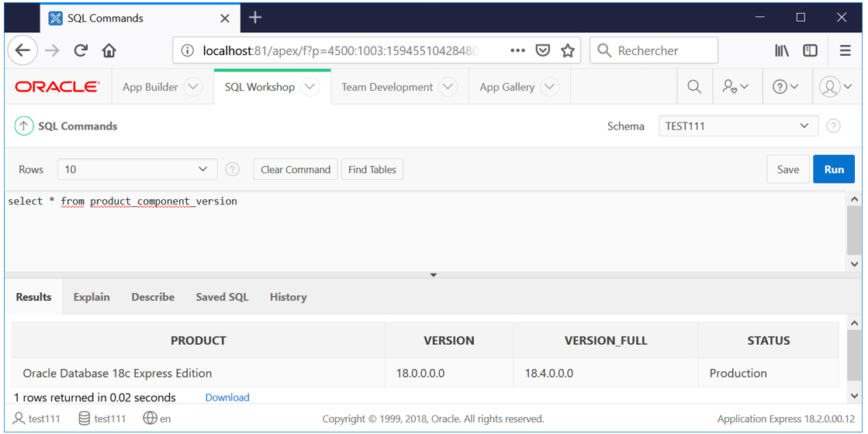Click the VERSION_FULL column header

[x=606, y=340]
